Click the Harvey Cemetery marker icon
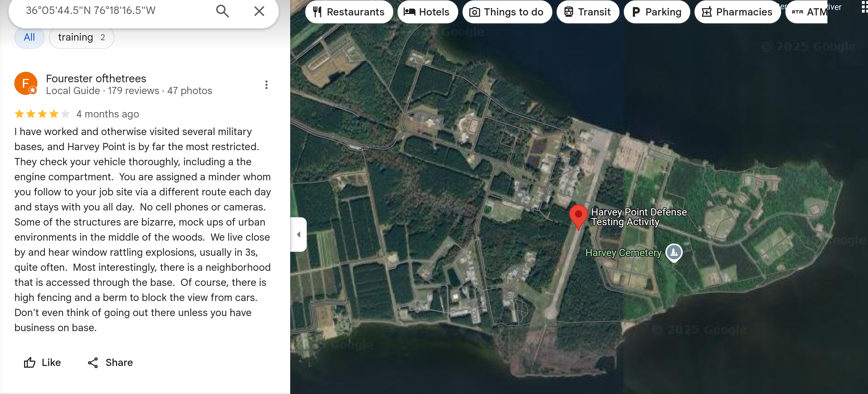868x394 pixels. [x=674, y=252]
